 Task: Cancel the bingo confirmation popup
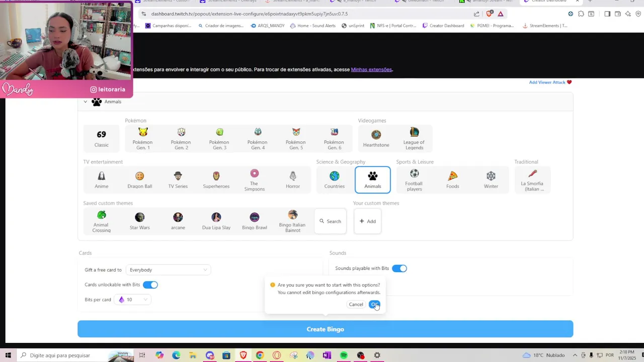click(356, 304)
